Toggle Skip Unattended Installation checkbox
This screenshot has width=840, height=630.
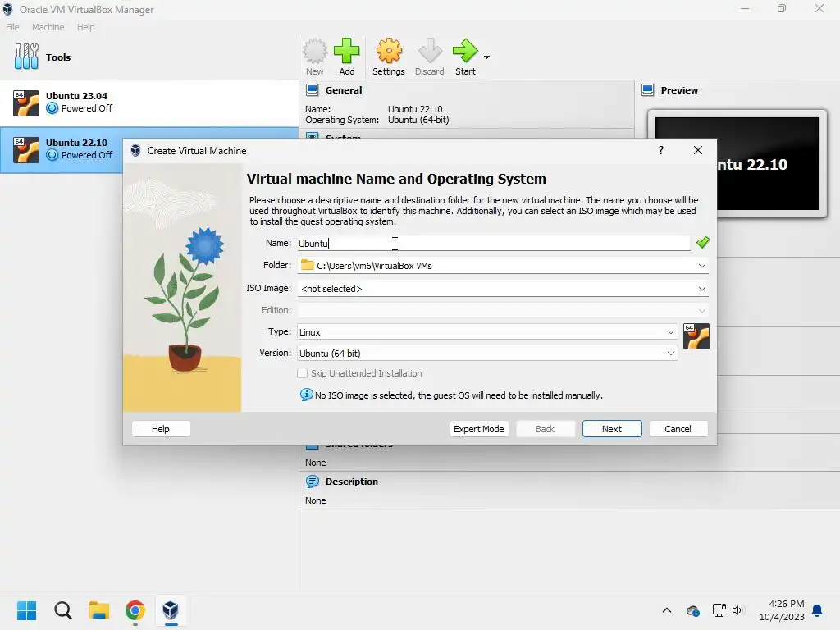click(302, 373)
